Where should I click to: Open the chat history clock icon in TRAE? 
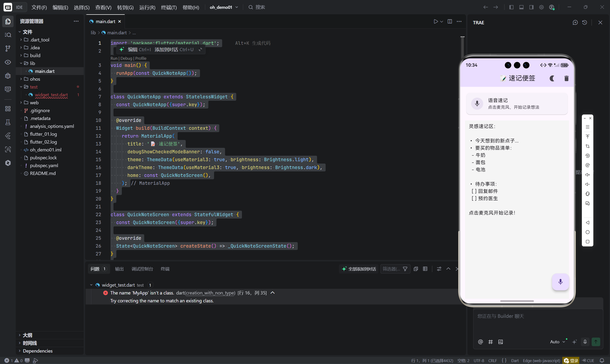[584, 23]
